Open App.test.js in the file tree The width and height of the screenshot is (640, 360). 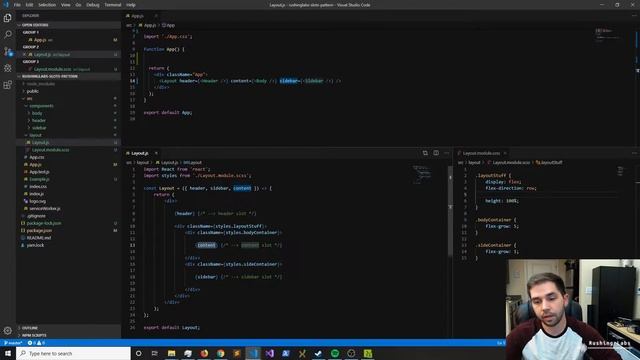pyautogui.click(x=39, y=172)
